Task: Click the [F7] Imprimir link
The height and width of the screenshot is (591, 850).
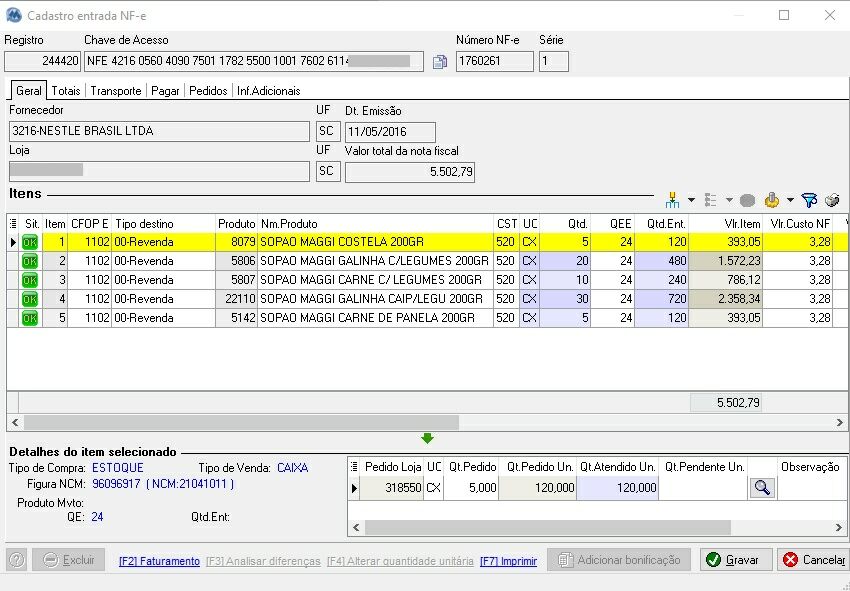Action: coord(508,561)
